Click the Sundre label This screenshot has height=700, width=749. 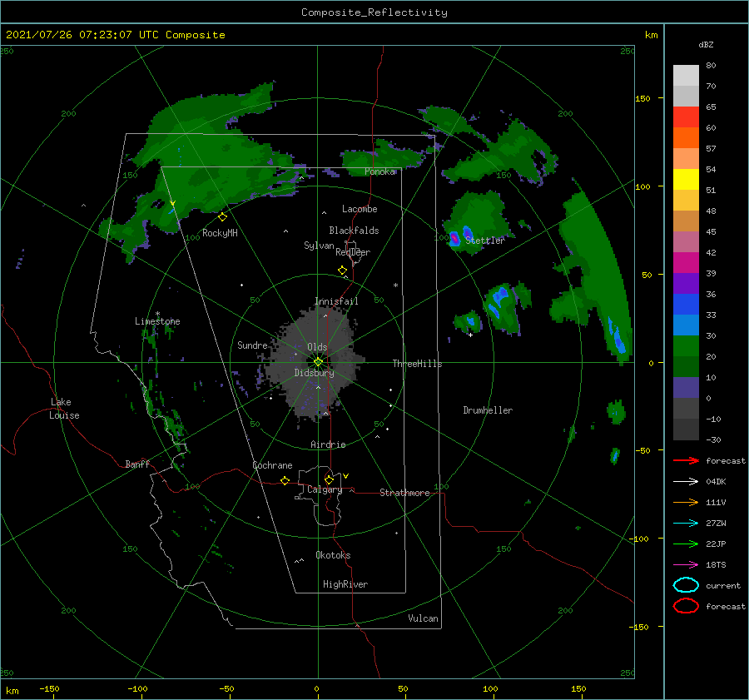252,345
